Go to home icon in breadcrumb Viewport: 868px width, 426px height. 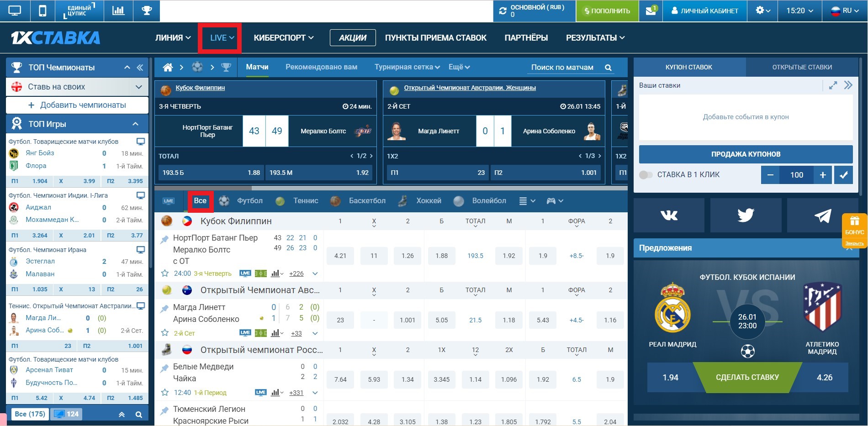click(x=168, y=68)
